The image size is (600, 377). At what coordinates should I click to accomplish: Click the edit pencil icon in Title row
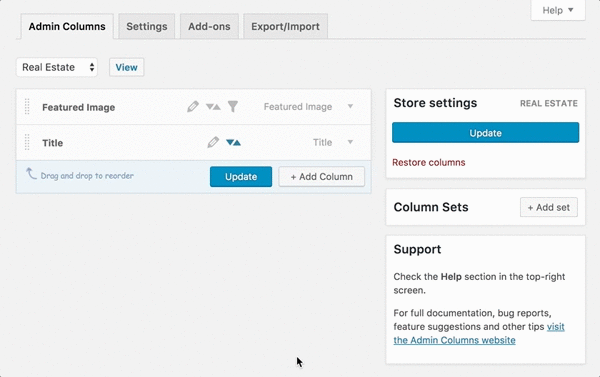click(x=213, y=142)
